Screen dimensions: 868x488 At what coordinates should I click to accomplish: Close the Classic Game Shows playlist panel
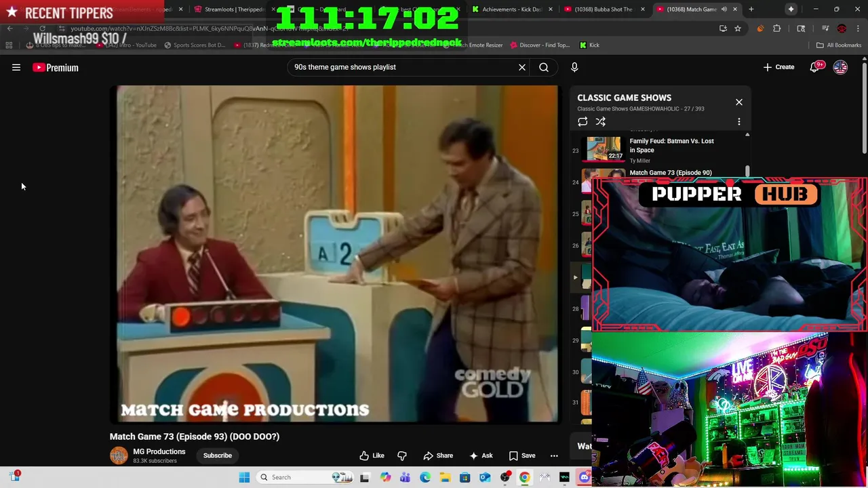click(739, 102)
